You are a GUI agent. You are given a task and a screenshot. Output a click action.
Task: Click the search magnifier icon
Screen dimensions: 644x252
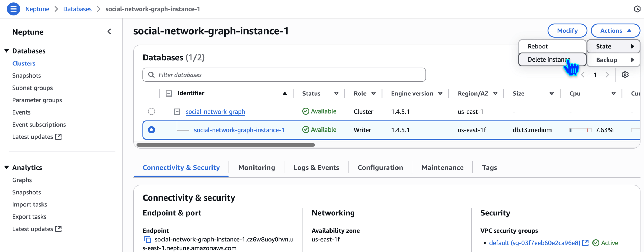tap(151, 75)
